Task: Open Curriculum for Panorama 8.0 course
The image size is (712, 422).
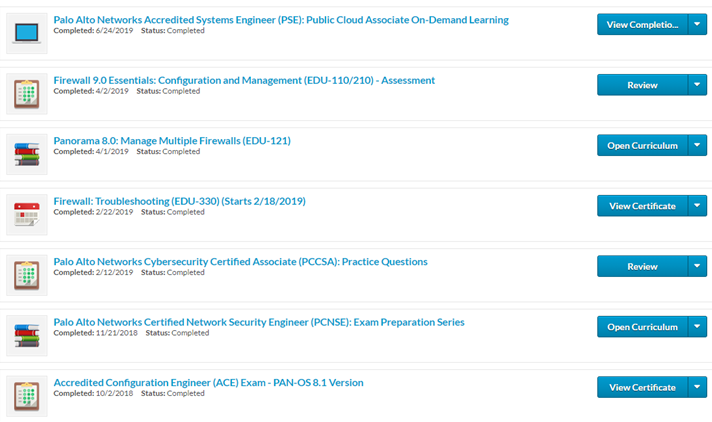Action: click(x=642, y=146)
